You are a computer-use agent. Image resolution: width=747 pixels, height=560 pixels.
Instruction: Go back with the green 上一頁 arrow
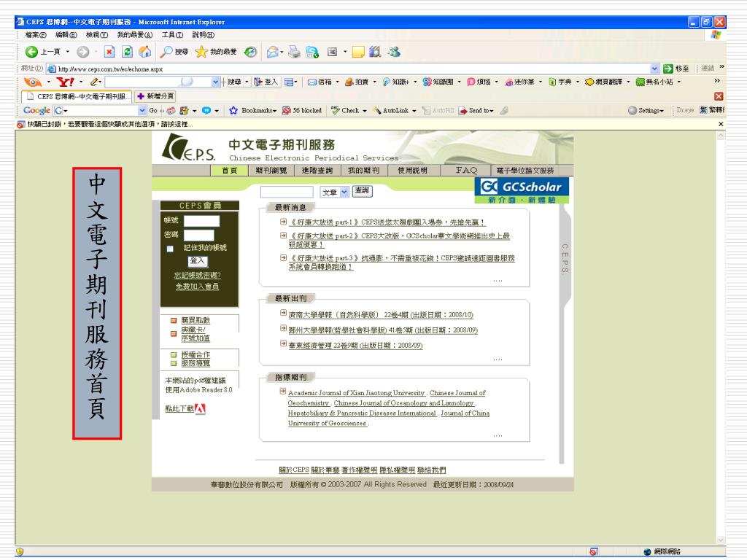tap(31, 52)
